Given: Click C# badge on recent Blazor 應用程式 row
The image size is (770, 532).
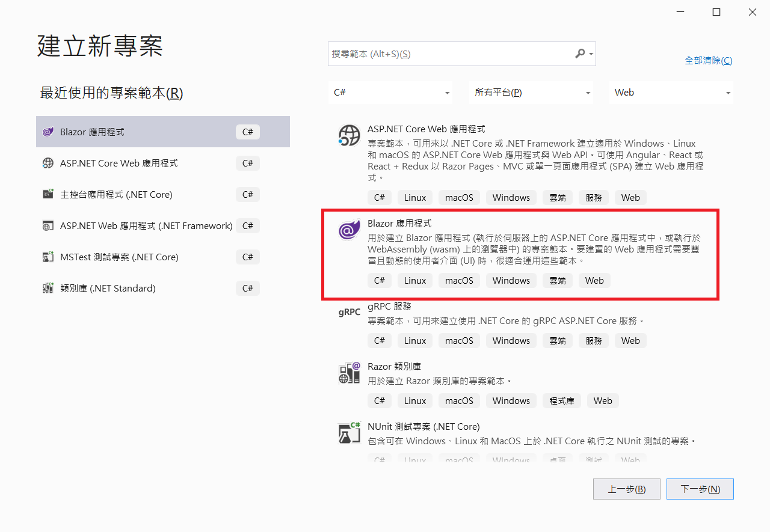Looking at the screenshot, I should pos(248,132).
